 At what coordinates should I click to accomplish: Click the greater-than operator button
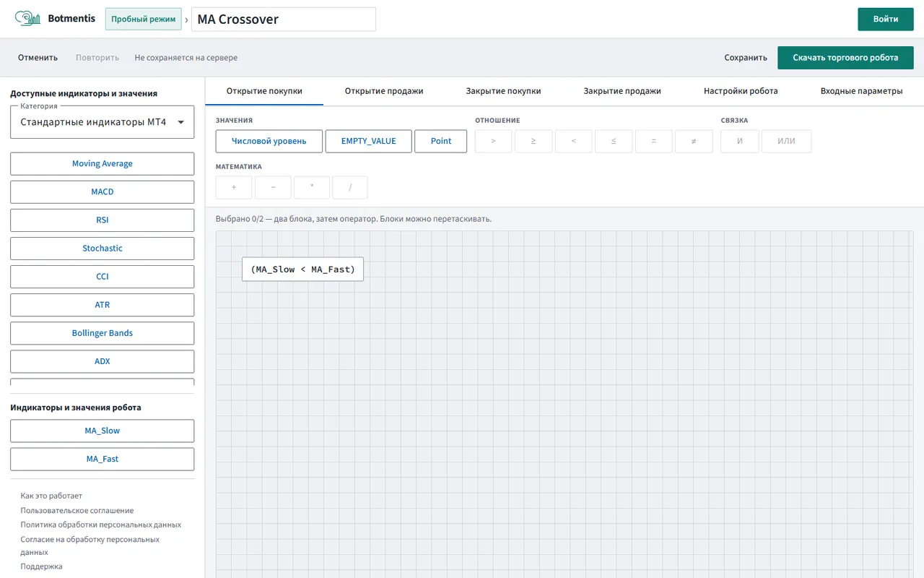point(494,141)
